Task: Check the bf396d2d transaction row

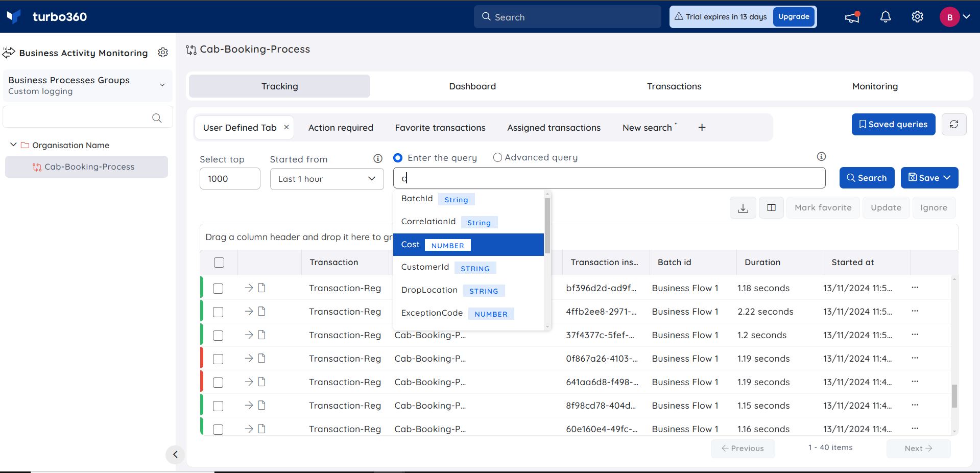Action: point(218,289)
